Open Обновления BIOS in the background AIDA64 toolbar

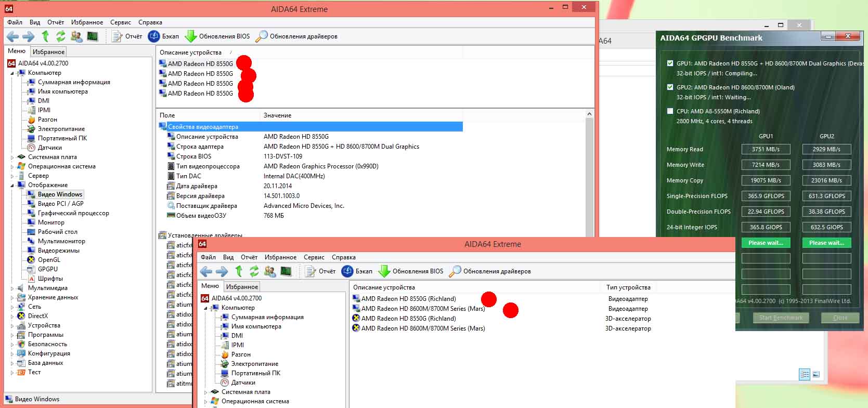(x=217, y=36)
